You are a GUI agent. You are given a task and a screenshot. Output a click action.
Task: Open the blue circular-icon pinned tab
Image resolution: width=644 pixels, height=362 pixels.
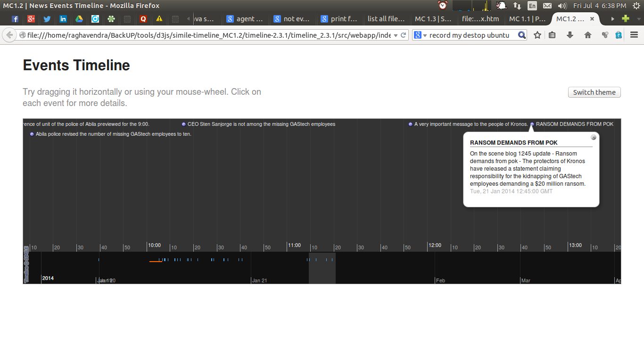[95, 19]
